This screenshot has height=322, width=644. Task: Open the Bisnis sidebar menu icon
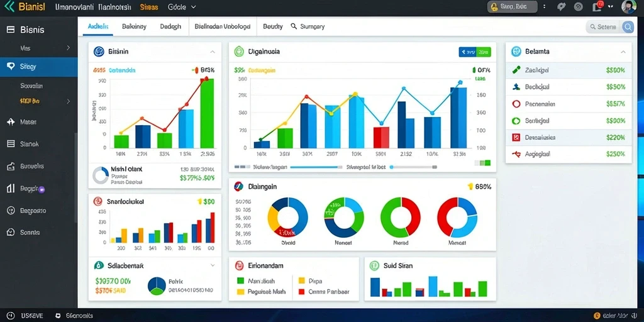[x=11, y=30]
